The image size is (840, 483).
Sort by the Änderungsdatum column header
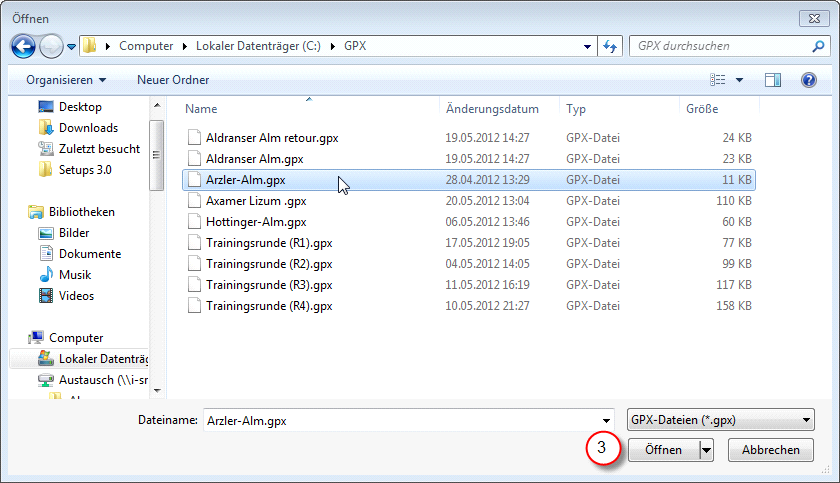(x=492, y=109)
